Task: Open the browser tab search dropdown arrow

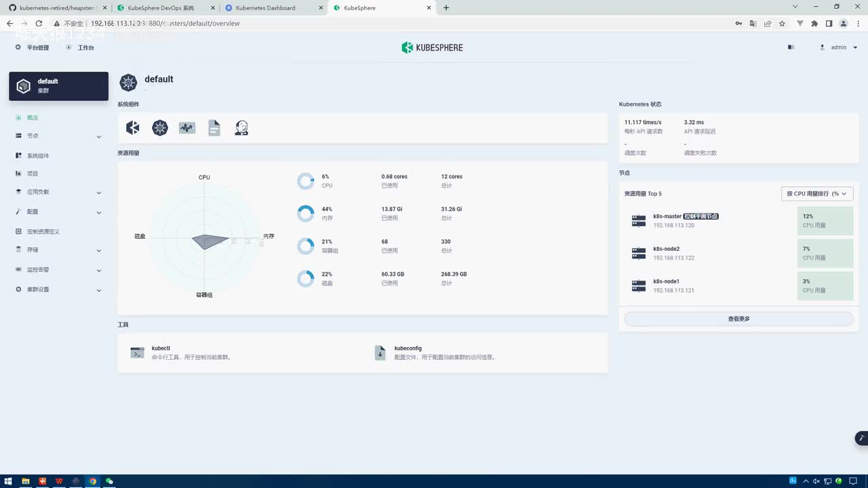Action: click(x=795, y=7)
